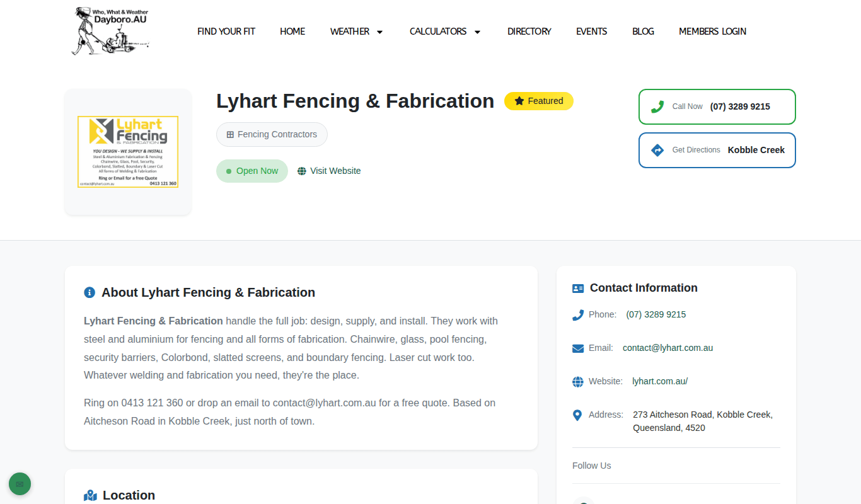Screen dimensions: 861x504
Task: Click the info icon beside About heading
Action: pos(90,292)
